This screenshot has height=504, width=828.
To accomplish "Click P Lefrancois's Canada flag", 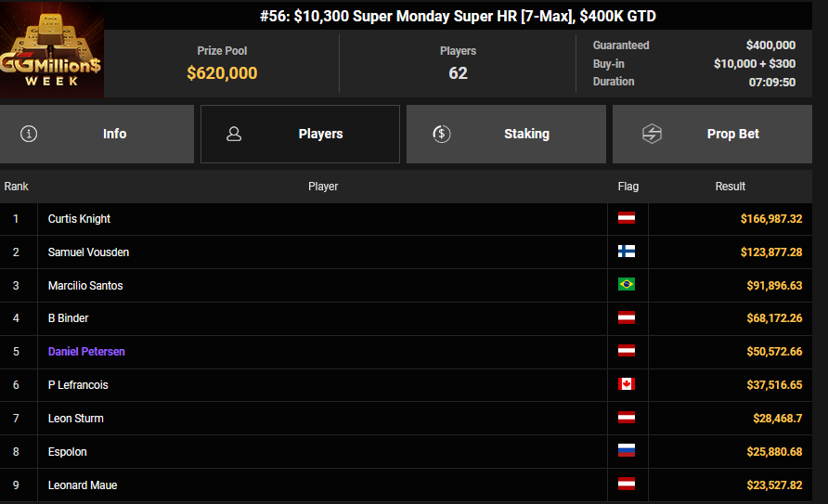I will [x=627, y=385].
